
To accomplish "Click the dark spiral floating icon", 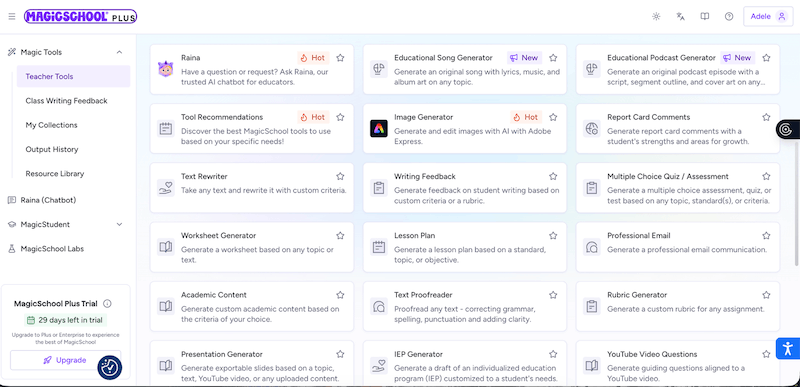I will tap(787, 129).
